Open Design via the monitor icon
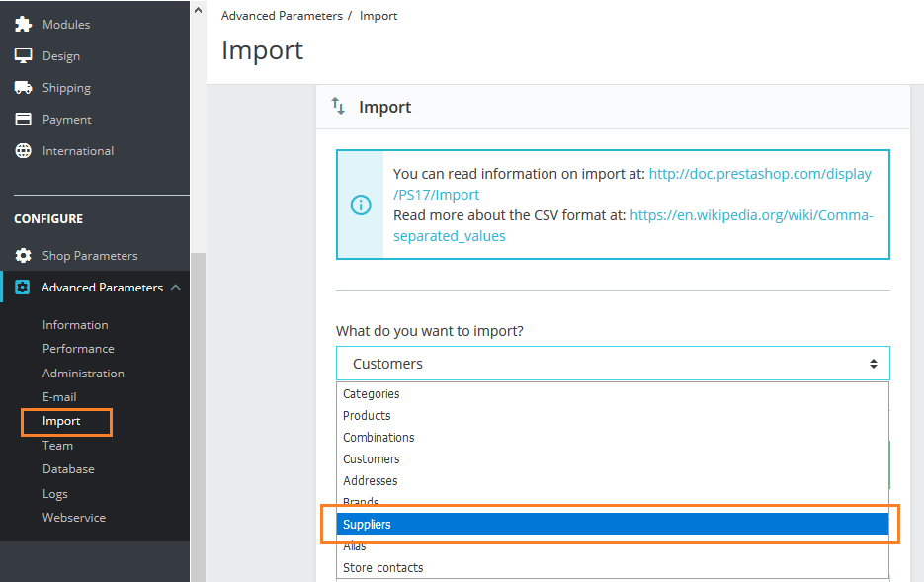The image size is (924, 582). coord(25,55)
